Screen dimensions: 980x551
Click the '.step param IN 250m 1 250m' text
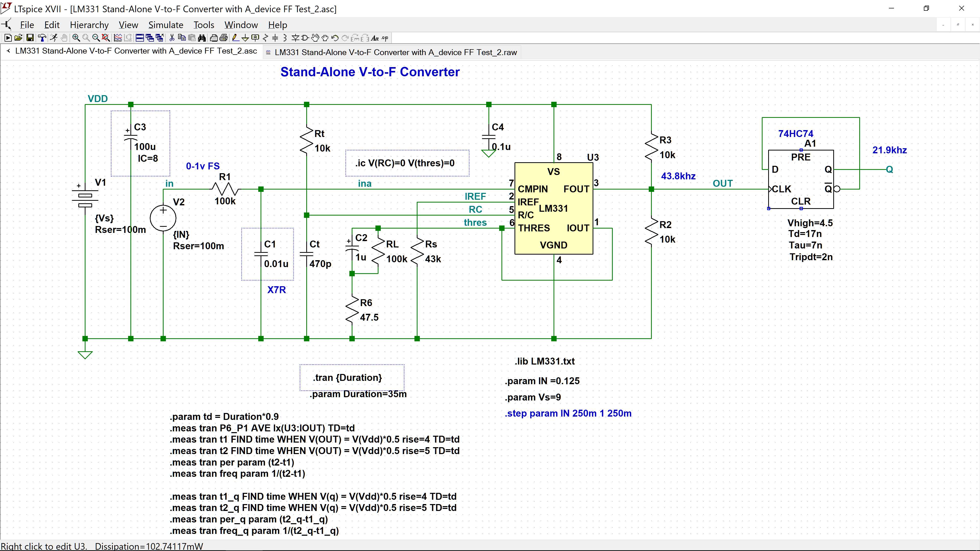point(568,413)
